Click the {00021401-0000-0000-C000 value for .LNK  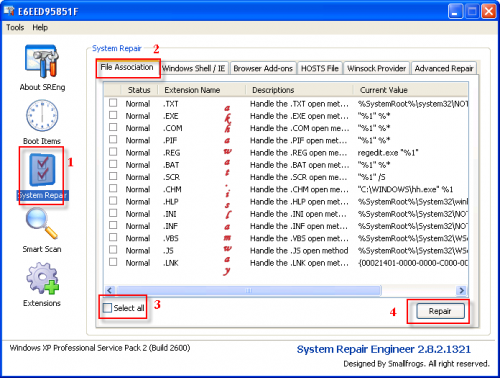pos(413,263)
